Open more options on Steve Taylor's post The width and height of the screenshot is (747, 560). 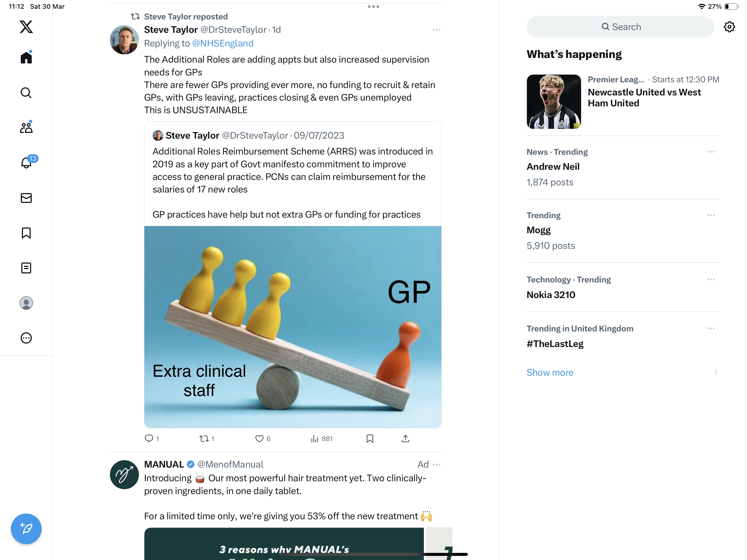click(x=436, y=30)
